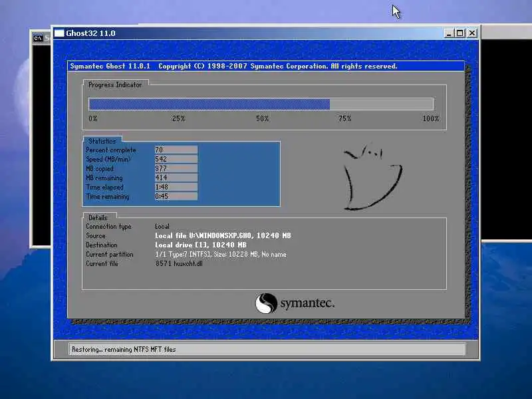Click the Percent complete value 70
This screenshot has width=532, height=399.
tap(176, 150)
